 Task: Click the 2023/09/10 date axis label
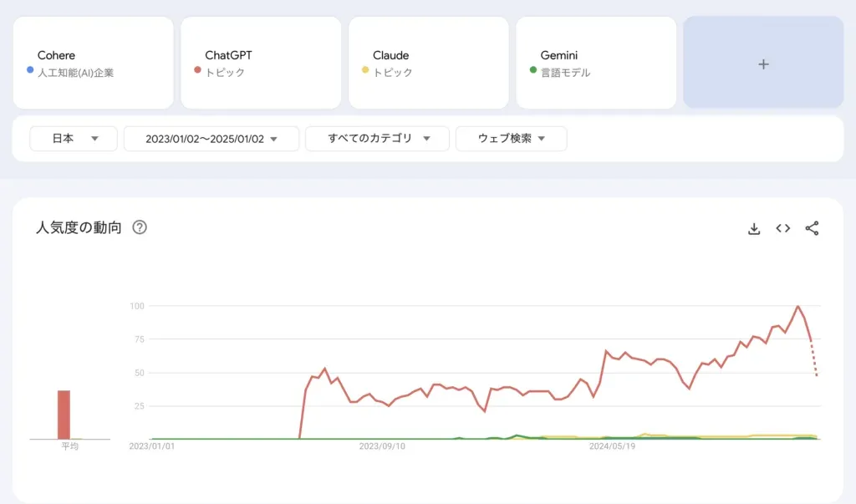coord(382,446)
